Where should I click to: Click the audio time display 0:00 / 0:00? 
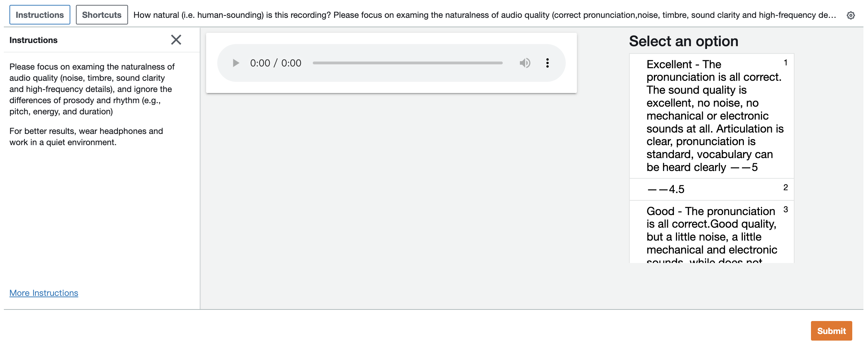click(276, 63)
